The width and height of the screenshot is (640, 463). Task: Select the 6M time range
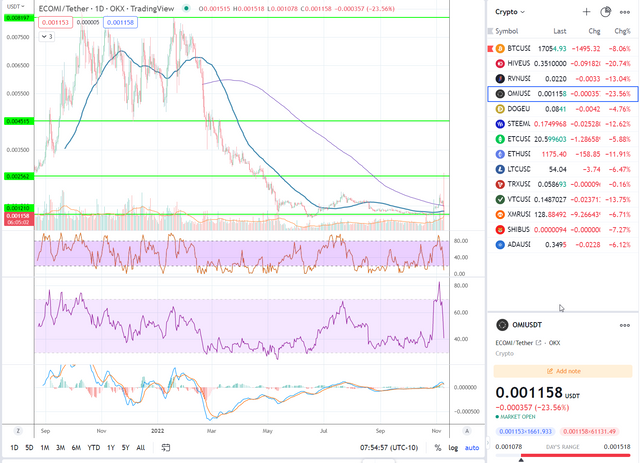coord(76,448)
